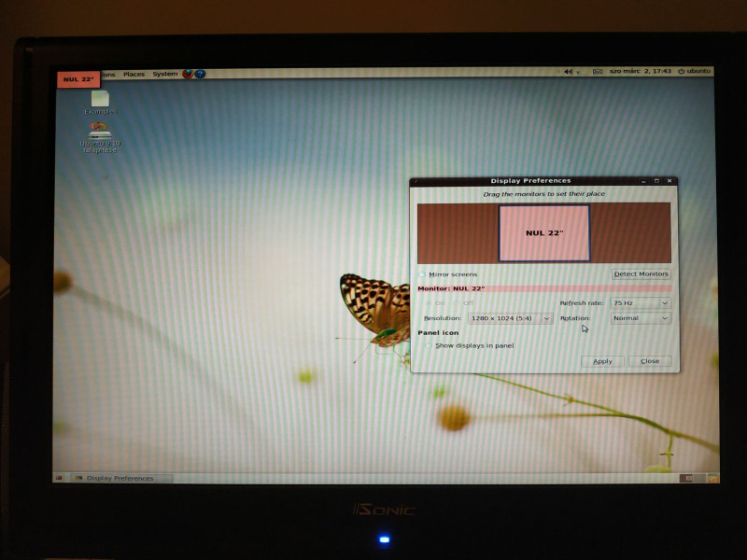This screenshot has height=560, width=747.
Task: Enable the Mirror screens checkbox
Action: point(422,274)
